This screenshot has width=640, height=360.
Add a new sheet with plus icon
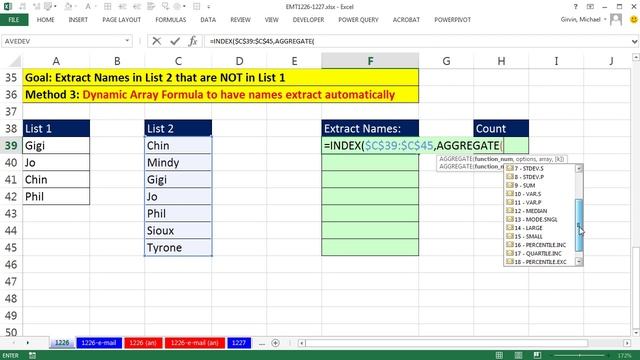[276, 343]
